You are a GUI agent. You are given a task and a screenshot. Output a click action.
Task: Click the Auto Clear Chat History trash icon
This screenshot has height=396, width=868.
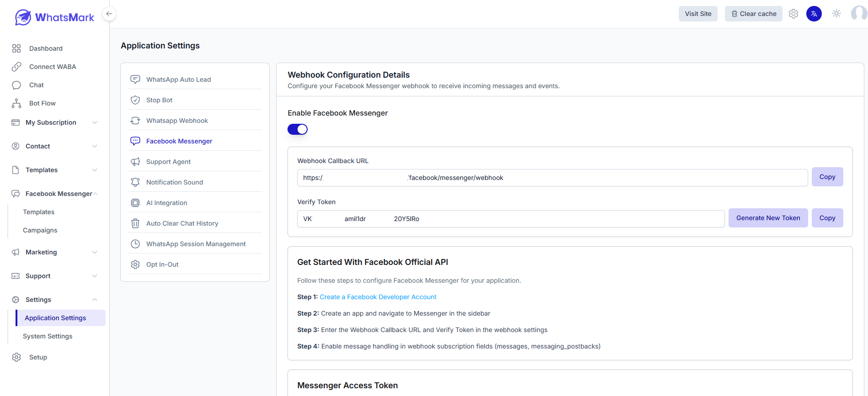click(x=135, y=223)
